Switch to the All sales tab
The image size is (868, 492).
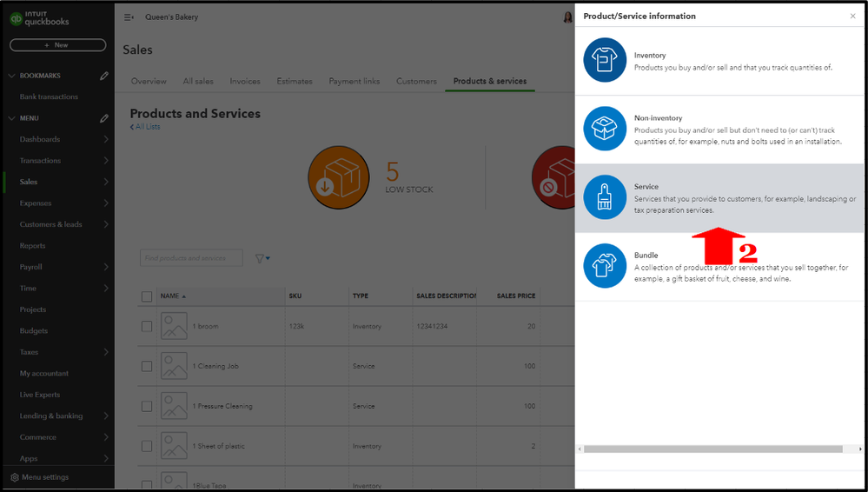coord(198,81)
